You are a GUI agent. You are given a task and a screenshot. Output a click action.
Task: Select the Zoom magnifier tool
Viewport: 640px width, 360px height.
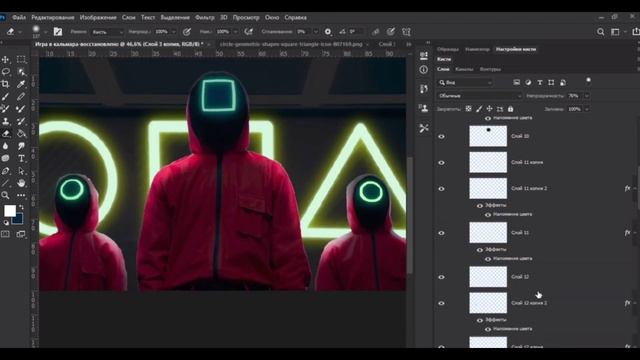pos(5,196)
